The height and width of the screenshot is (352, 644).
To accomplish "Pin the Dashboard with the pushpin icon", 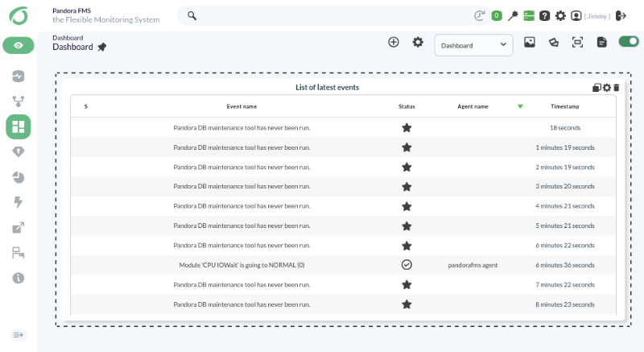I will 102,48.
